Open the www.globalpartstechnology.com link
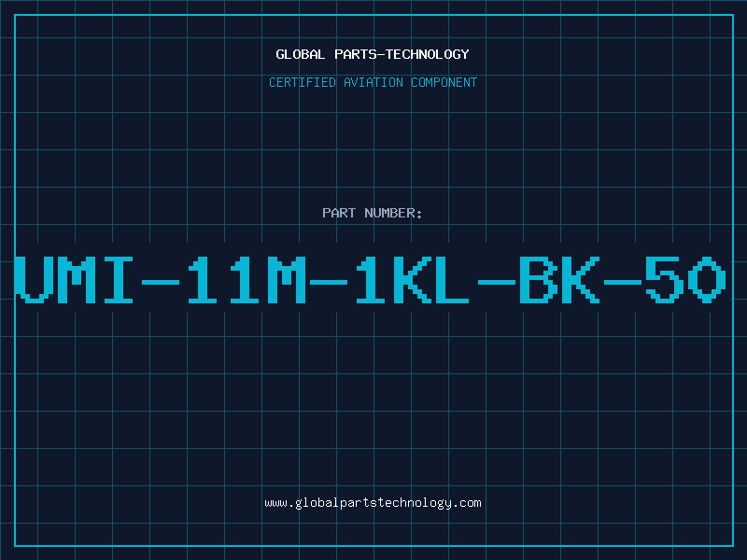 pos(373,503)
